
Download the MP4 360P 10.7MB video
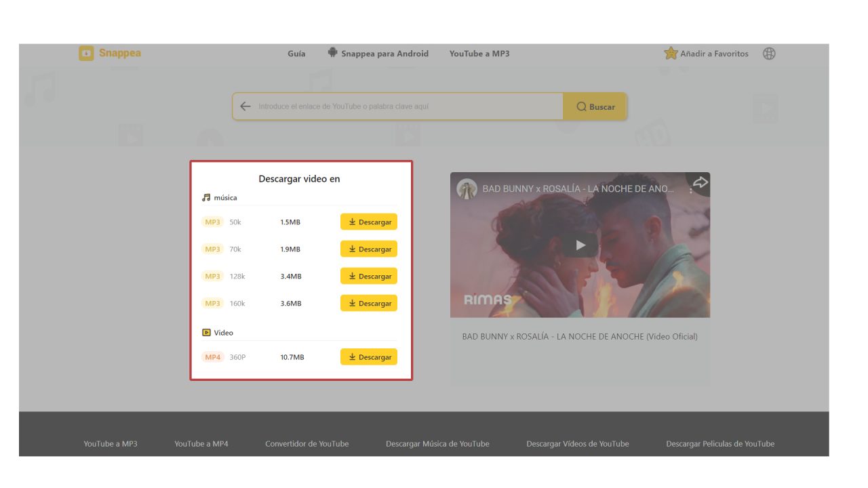tap(369, 357)
